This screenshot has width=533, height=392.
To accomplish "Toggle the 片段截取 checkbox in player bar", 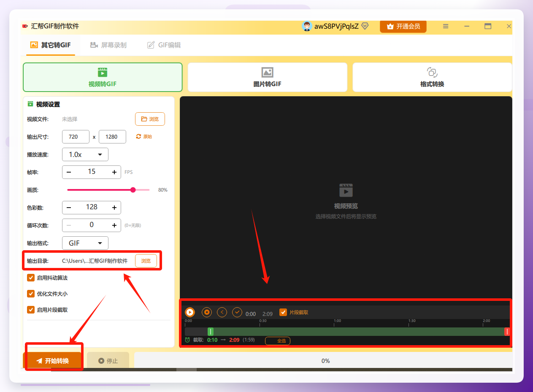I will tap(283, 312).
